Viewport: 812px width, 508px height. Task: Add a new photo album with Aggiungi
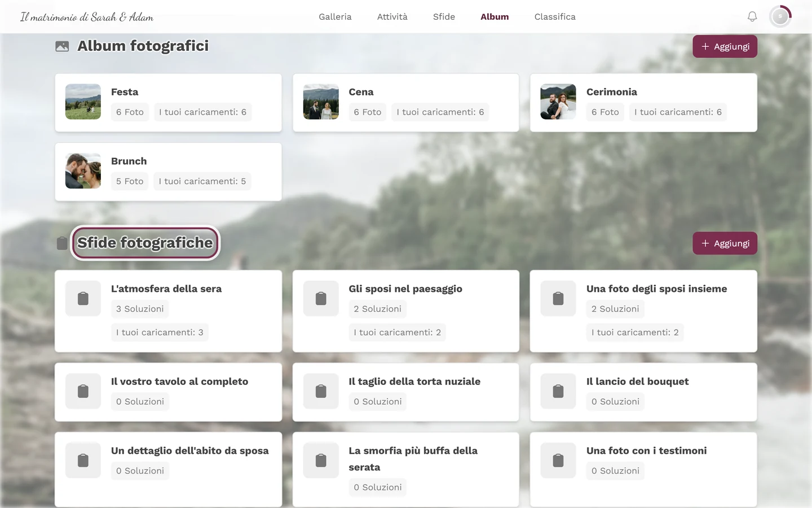(725, 46)
